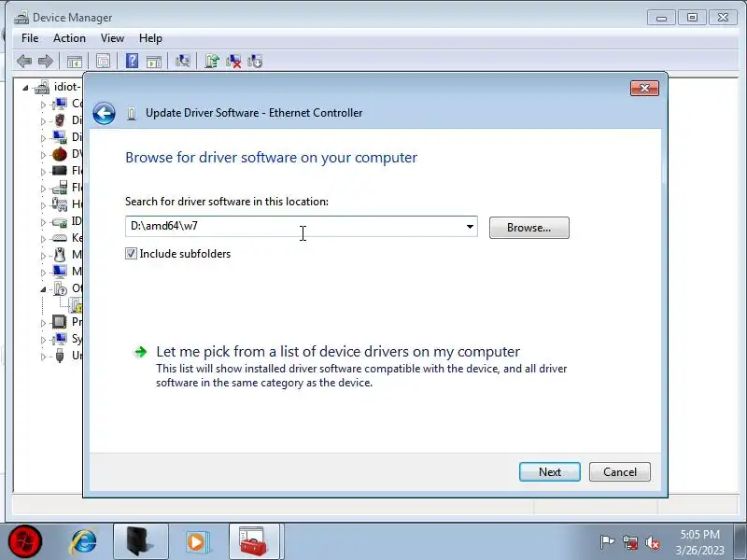The width and height of the screenshot is (747, 560).
Task: Toggle Show/Hide Console Tree toolbar icon
Action: (75, 62)
